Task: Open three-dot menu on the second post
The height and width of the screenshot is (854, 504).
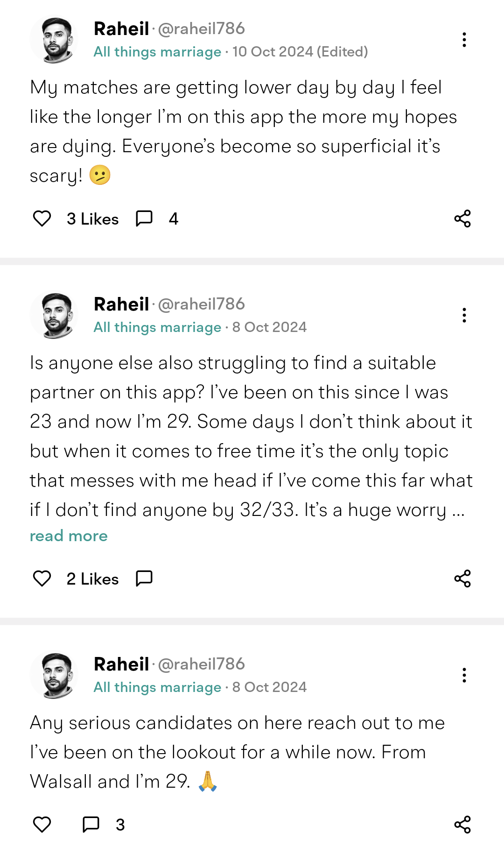Action: click(464, 315)
